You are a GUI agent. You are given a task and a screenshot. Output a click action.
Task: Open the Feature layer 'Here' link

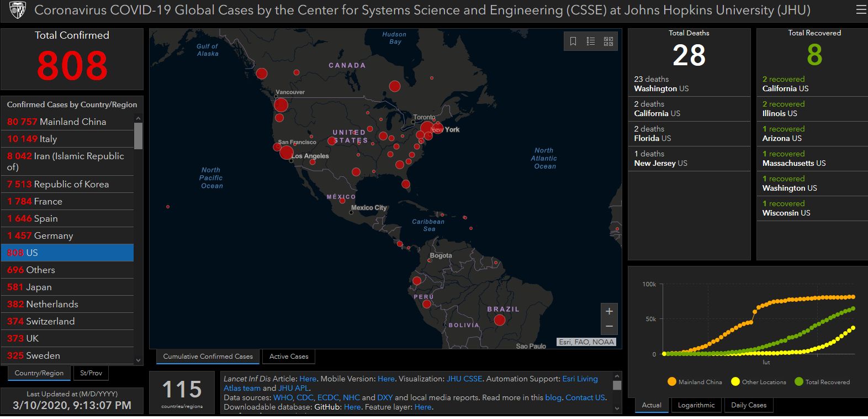coord(422,407)
